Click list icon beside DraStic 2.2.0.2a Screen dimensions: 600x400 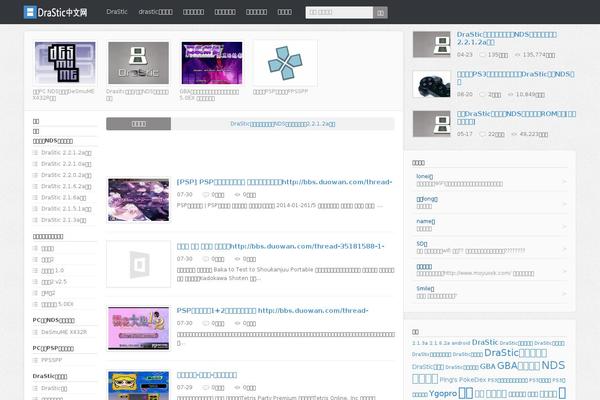[35, 175]
